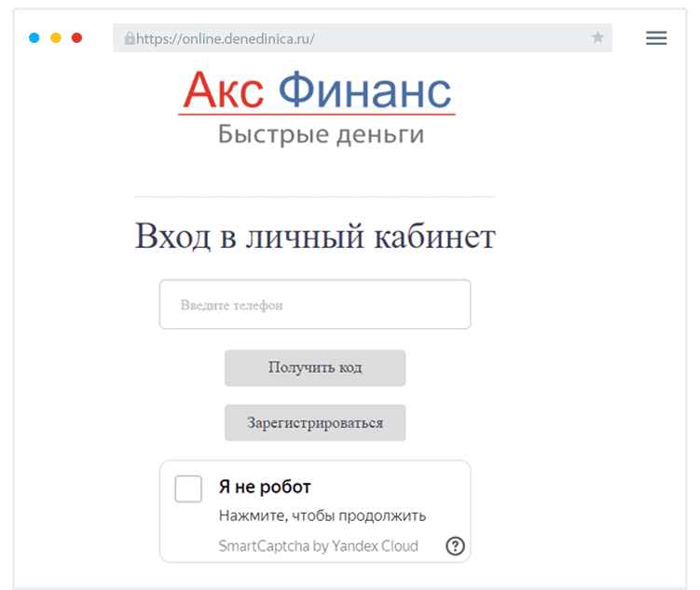Click the bookmark star icon in address bar

point(597,37)
